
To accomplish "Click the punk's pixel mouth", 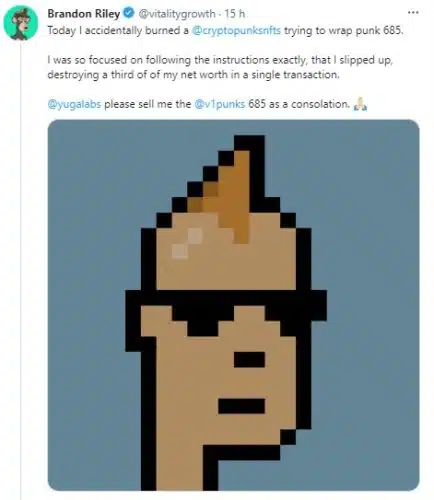I will (x=242, y=406).
